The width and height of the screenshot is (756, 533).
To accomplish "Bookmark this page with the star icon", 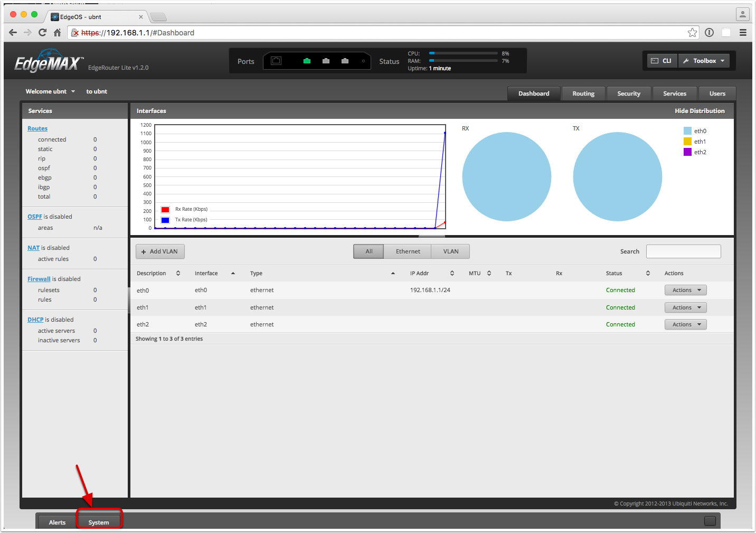I will [692, 33].
